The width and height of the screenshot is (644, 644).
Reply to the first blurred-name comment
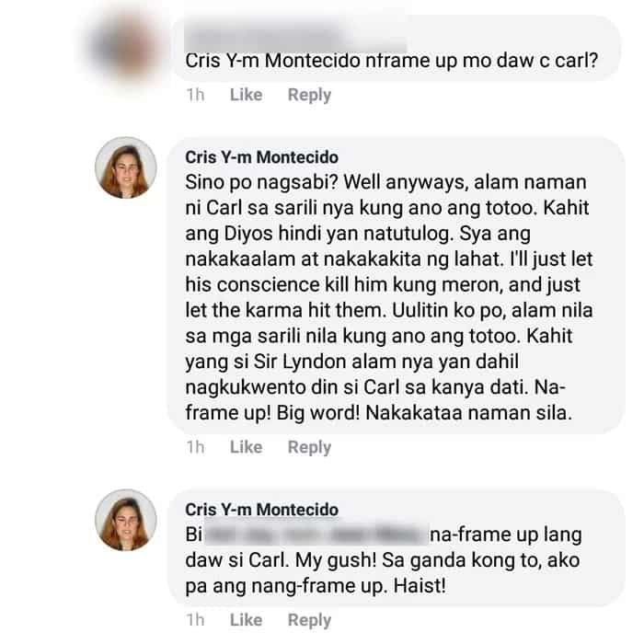[309, 95]
